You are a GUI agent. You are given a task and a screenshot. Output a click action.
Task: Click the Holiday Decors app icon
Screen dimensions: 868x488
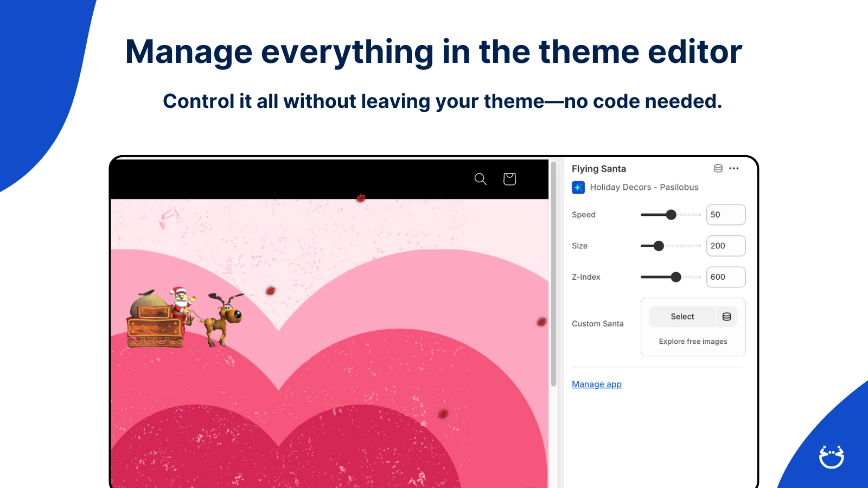pyautogui.click(x=578, y=187)
